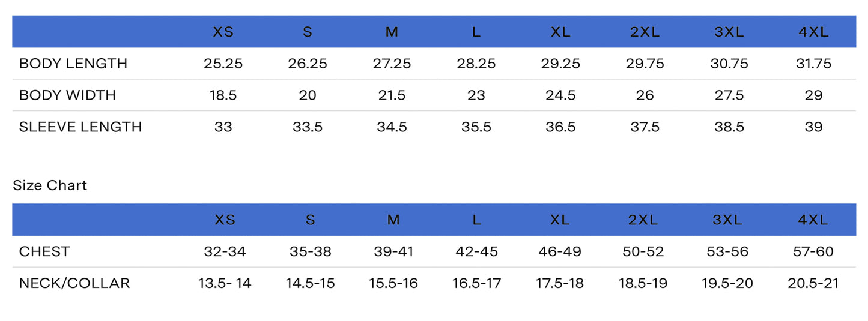
Task: Click the 33 sleeve length value
Action: pyautogui.click(x=223, y=127)
